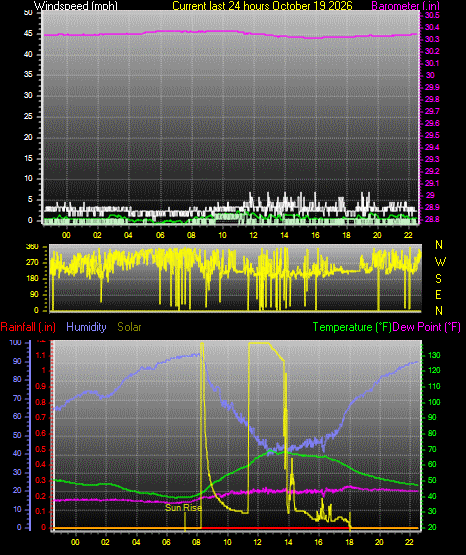Click the 70 value on the green temperature axis

click(432, 450)
